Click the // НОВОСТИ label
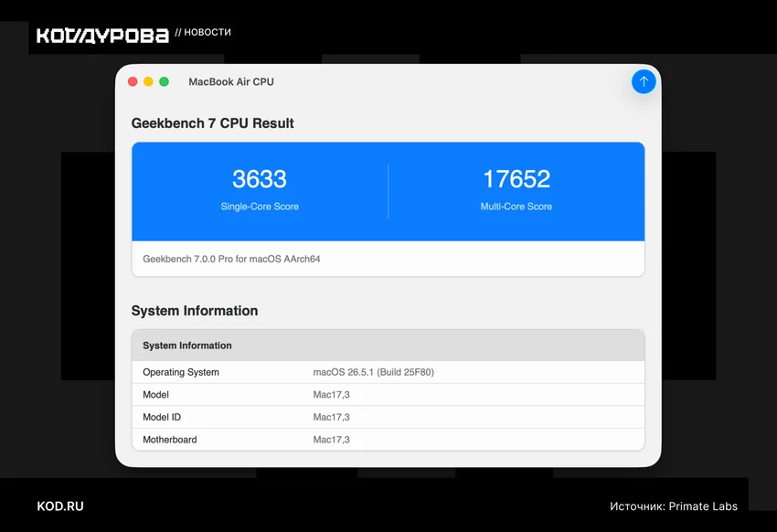Screen dimensions: 777x532 click(203, 32)
